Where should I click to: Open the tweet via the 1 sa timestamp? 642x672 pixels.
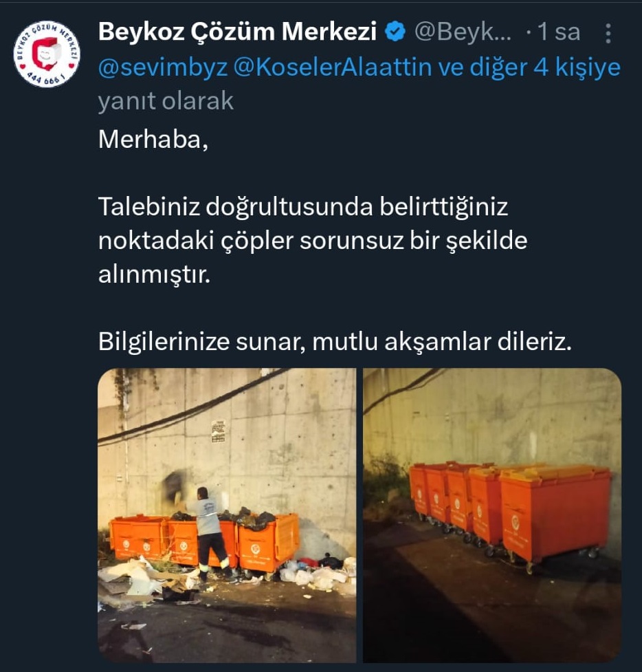pyautogui.click(x=558, y=32)
